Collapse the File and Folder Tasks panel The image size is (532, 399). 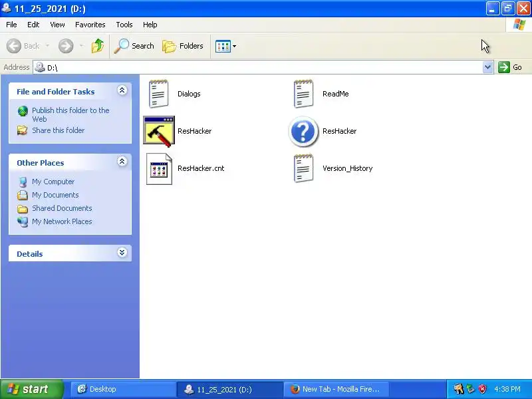(x=122, y=90)
